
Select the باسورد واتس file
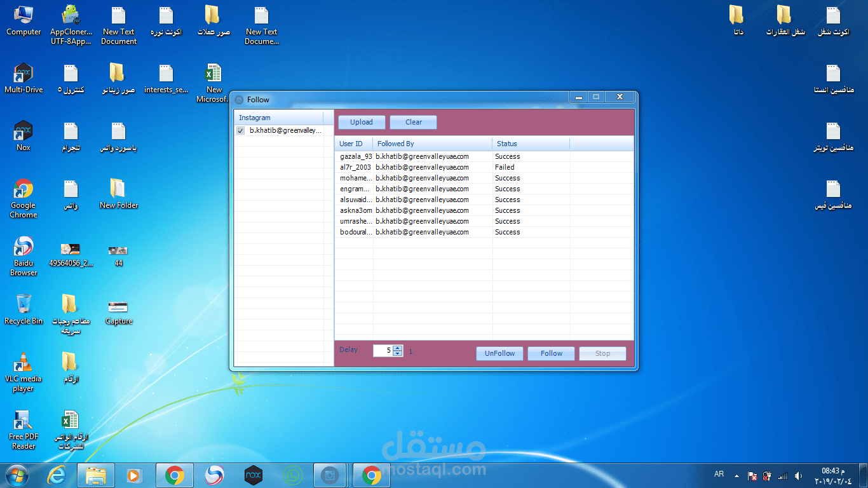click(119, 136)
